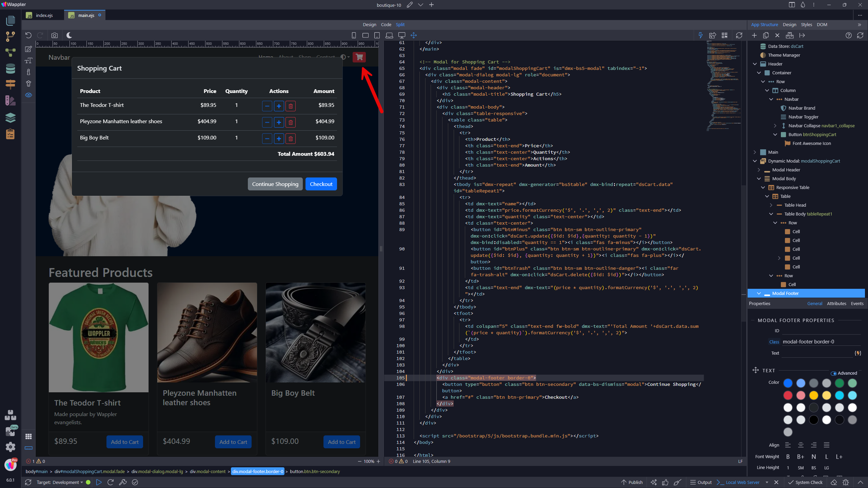The image size is (868, 488).
Task: Select the desktop monitor viewport icon
Action: point(402,35)
